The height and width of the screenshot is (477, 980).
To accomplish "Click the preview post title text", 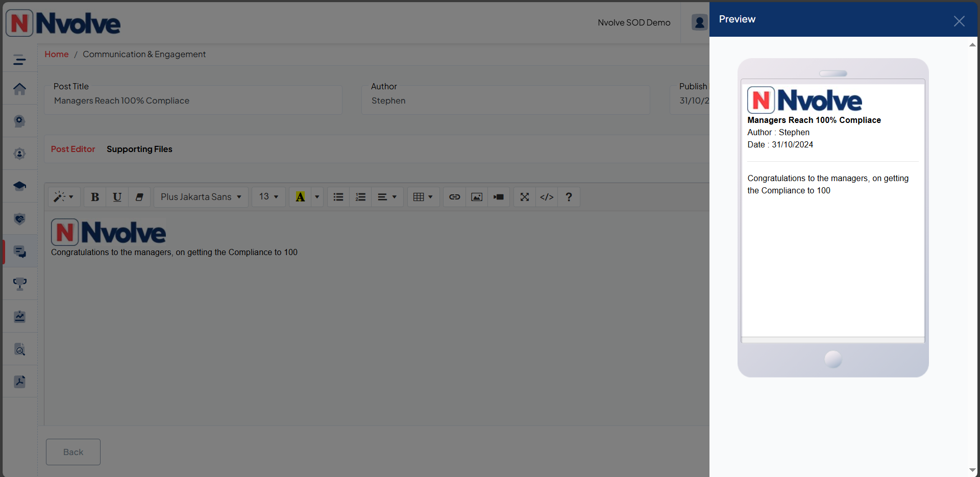I will [814, 120].
